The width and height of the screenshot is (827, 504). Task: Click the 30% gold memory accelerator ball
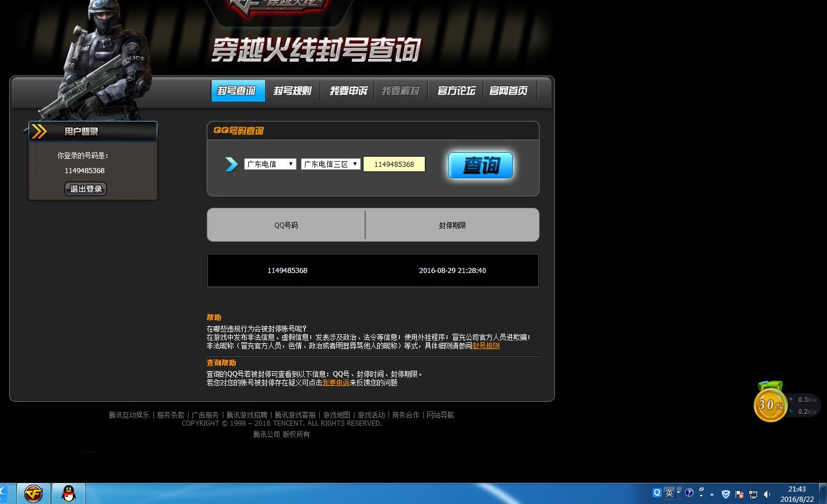tap(770, 404)
